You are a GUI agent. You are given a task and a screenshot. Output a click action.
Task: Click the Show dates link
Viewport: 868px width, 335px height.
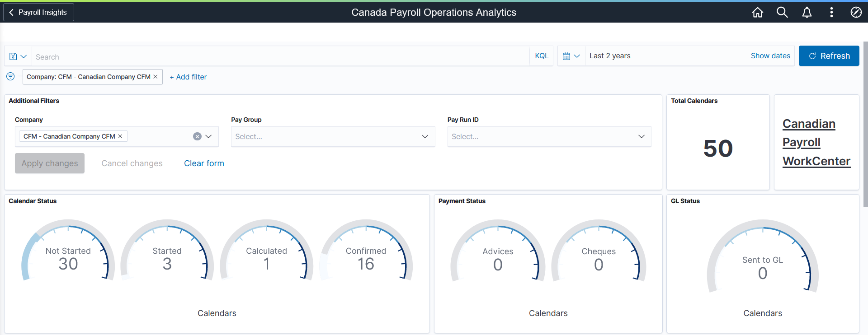[770, 56]
